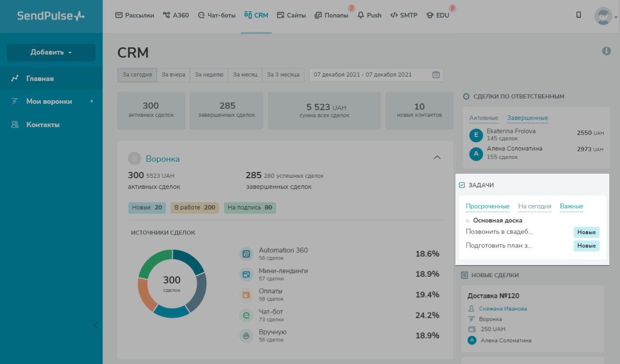
Task: Collapse the Воронка panel with chevron
Action: [x=437, y=158]
